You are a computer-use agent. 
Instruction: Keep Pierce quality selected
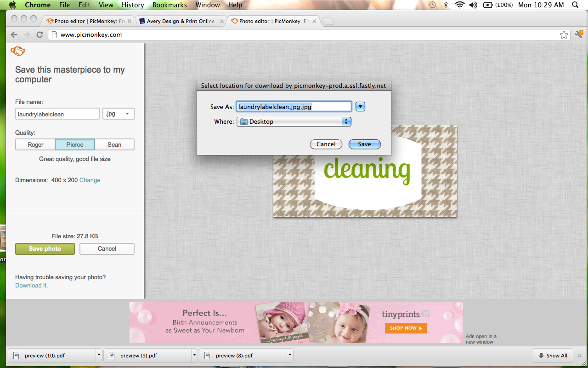pyautogui.click(x=74, y=144)
